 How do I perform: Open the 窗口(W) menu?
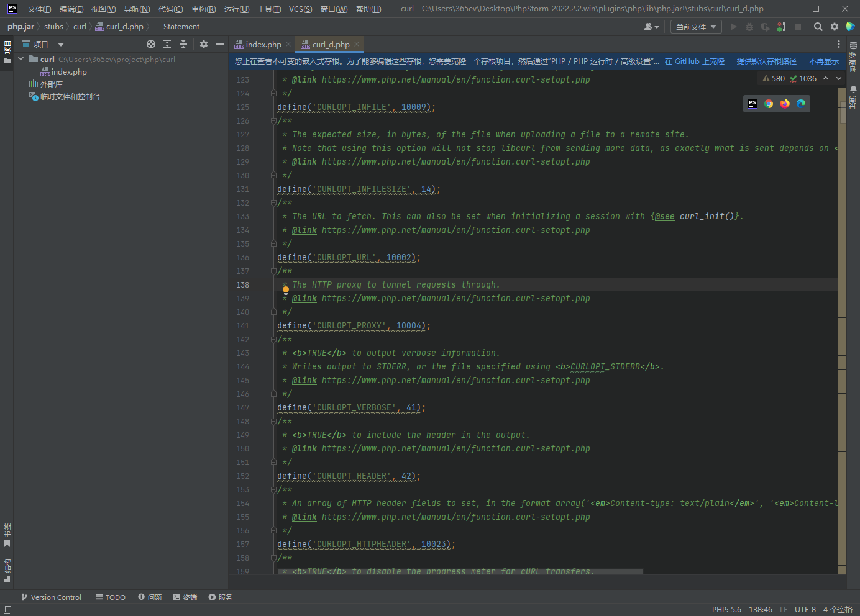click(334, 9)
